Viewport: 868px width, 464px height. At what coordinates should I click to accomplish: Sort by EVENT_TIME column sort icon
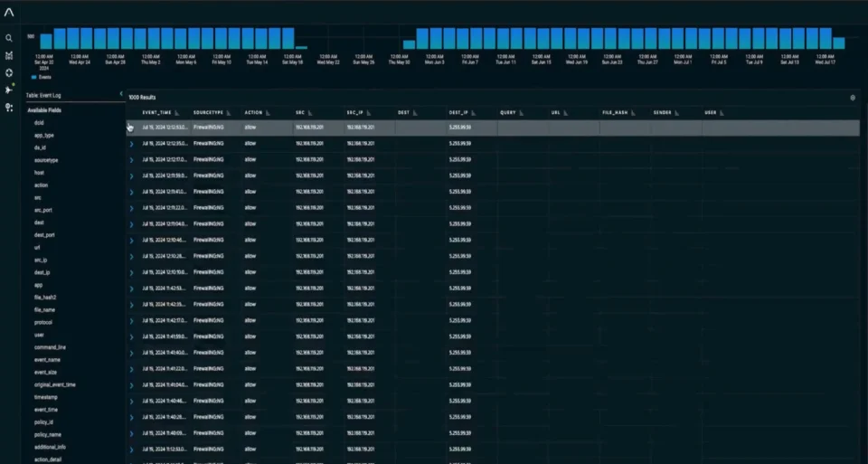(x=177, y=113)
